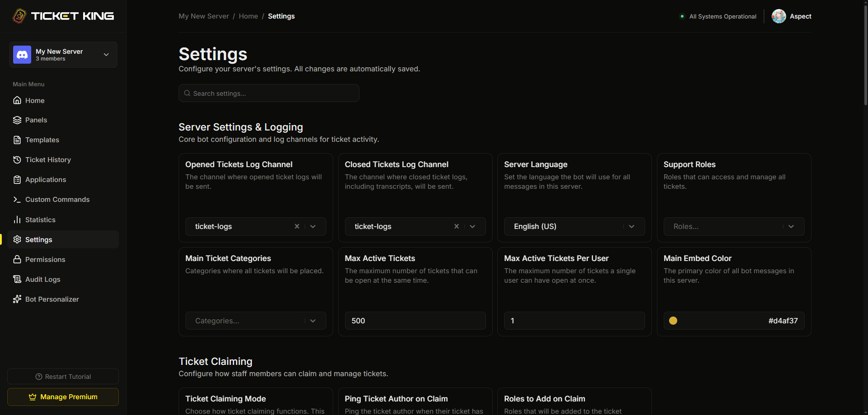Open the Closed Tickets Log Channel dropdown arrow

tap(472, 226)
